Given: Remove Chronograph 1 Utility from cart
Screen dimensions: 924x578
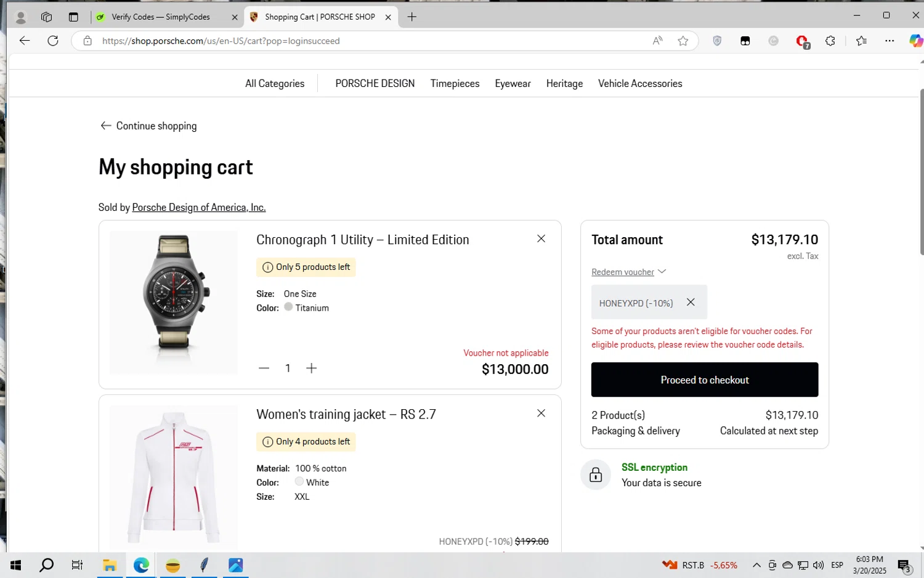Looking at the screenshot, I should [541, 238].
